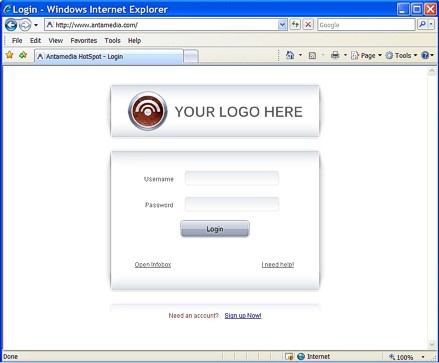Click the Login button
The image size is (439, 363).
click(x=215, y=229)
